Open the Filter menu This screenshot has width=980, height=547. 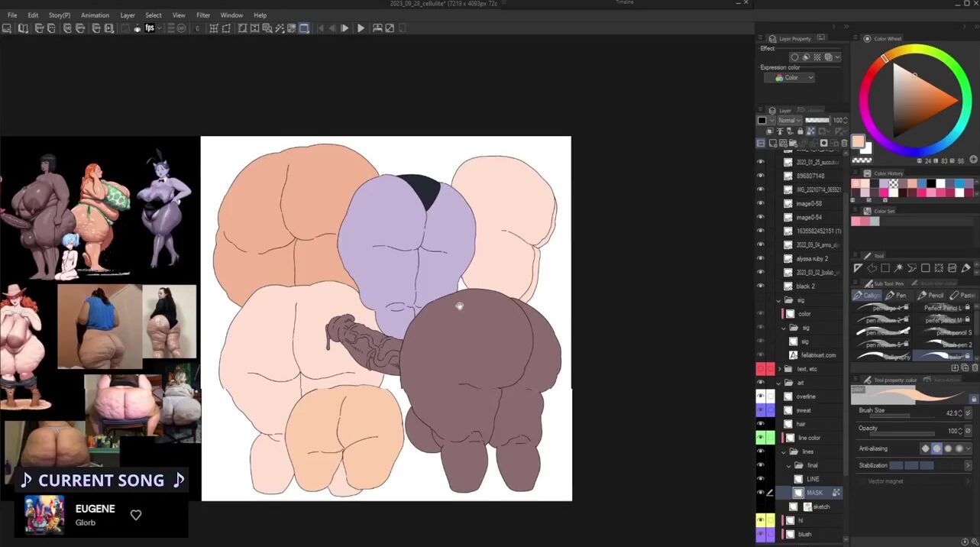pos(203,15)
